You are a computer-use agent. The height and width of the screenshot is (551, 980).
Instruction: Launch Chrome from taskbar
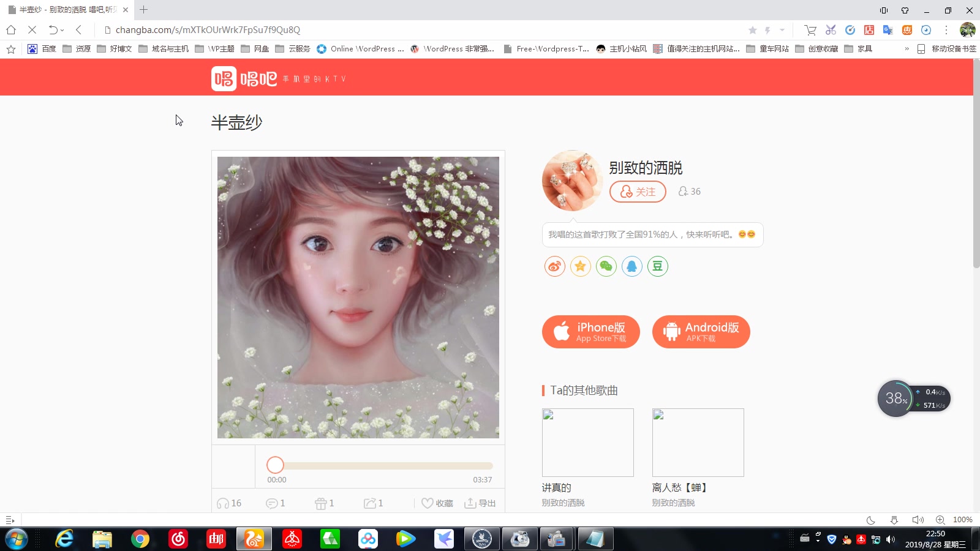pos(140,539)
